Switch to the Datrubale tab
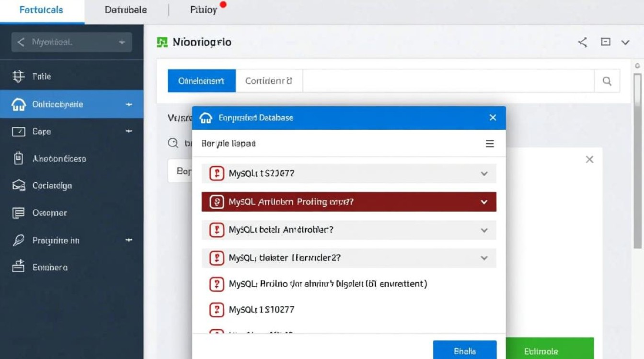Screen dimensions: 644x359 tap(126, 10)
